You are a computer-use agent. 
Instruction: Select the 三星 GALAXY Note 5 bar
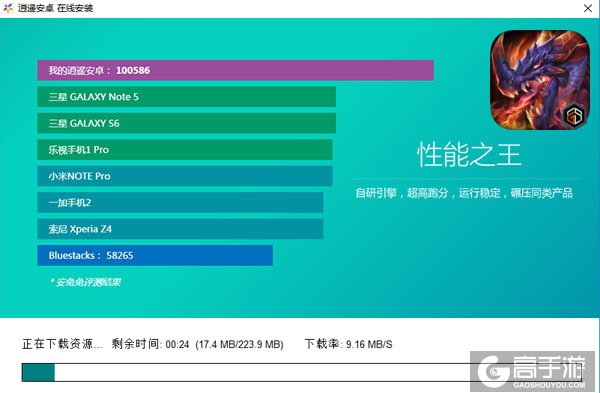[x=186, y=97]
